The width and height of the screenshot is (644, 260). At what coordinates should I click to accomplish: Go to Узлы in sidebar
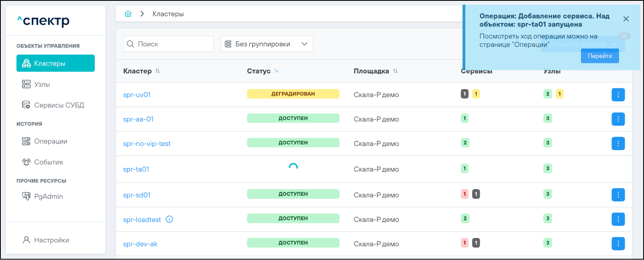click(x=42, y=84)
